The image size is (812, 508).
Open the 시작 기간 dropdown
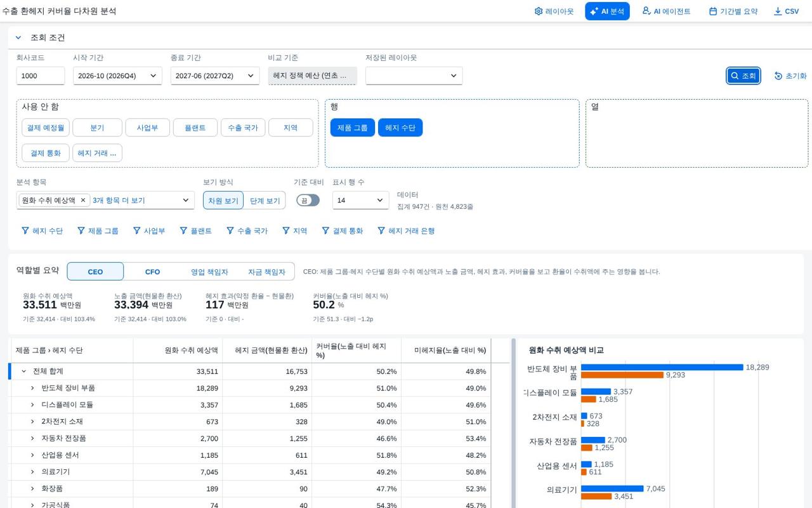(117, 76)
